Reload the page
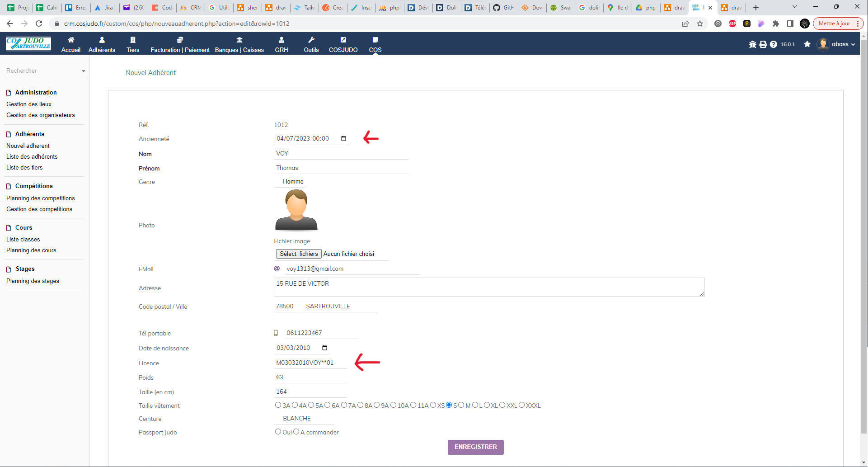The image size is (868, 467). coord(39,24)
